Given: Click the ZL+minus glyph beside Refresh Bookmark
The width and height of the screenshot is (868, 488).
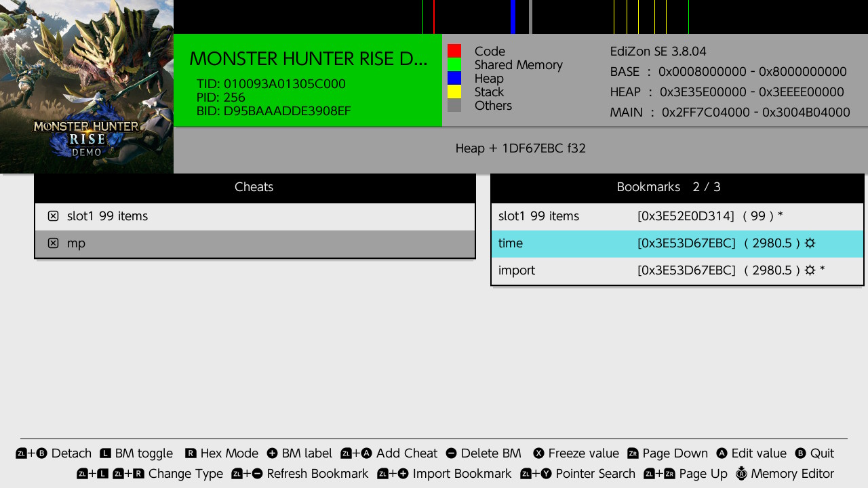Looking at the screenshot, I should click(x=247, y=474).
